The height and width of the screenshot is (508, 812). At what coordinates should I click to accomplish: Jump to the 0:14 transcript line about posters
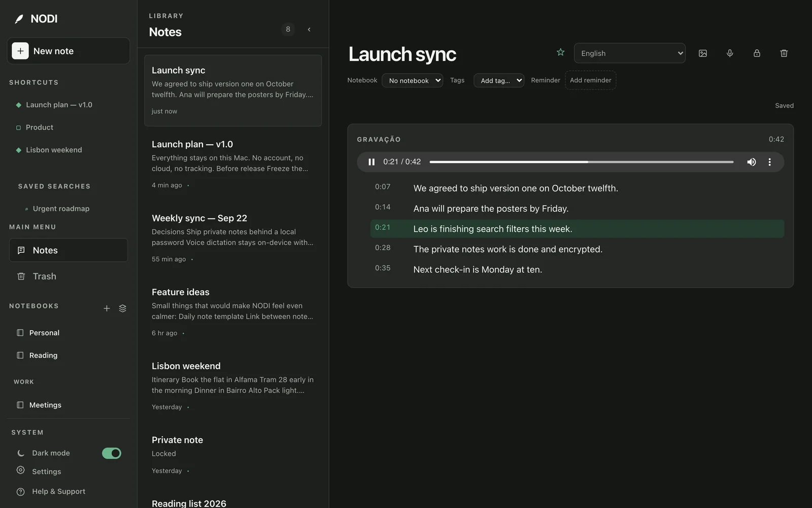[x=578, y=208]
